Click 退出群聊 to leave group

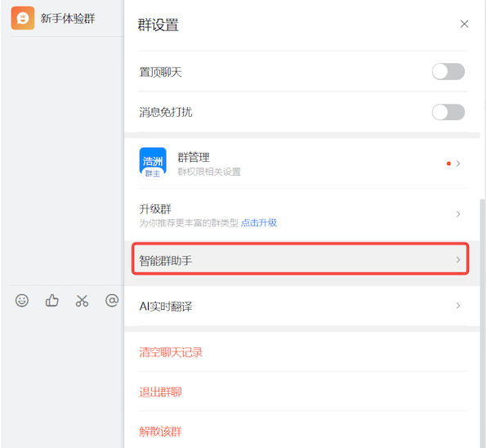(x=160, y=392)
